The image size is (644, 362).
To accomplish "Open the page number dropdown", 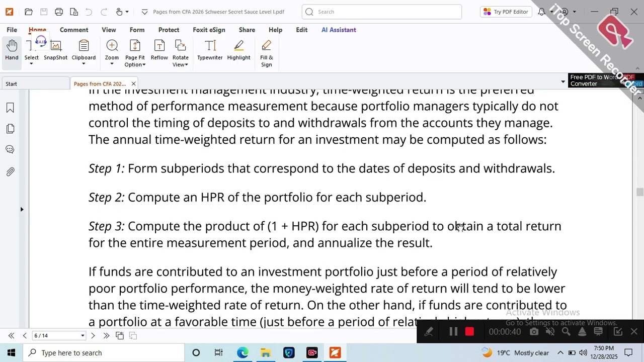I will tap(83, 335).
